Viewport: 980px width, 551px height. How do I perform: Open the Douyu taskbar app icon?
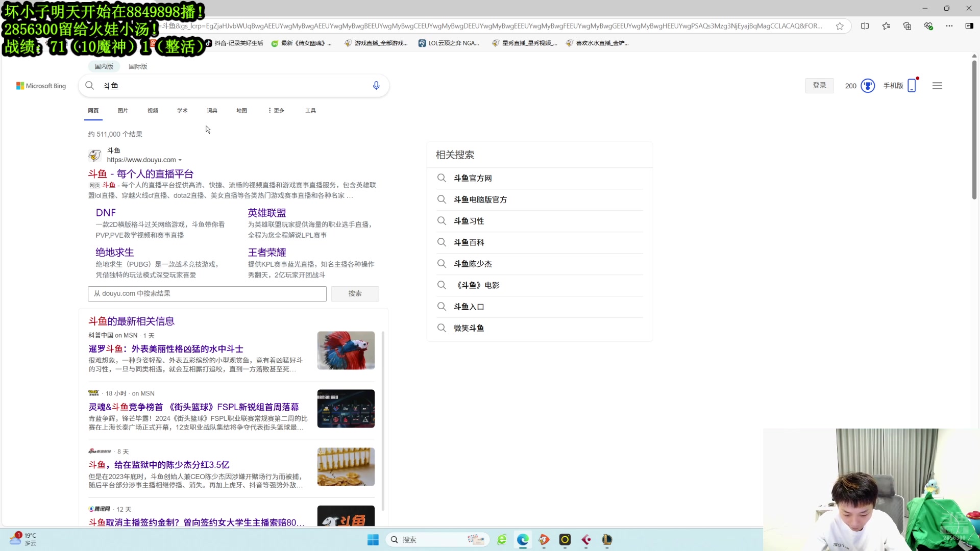(544, 540)
